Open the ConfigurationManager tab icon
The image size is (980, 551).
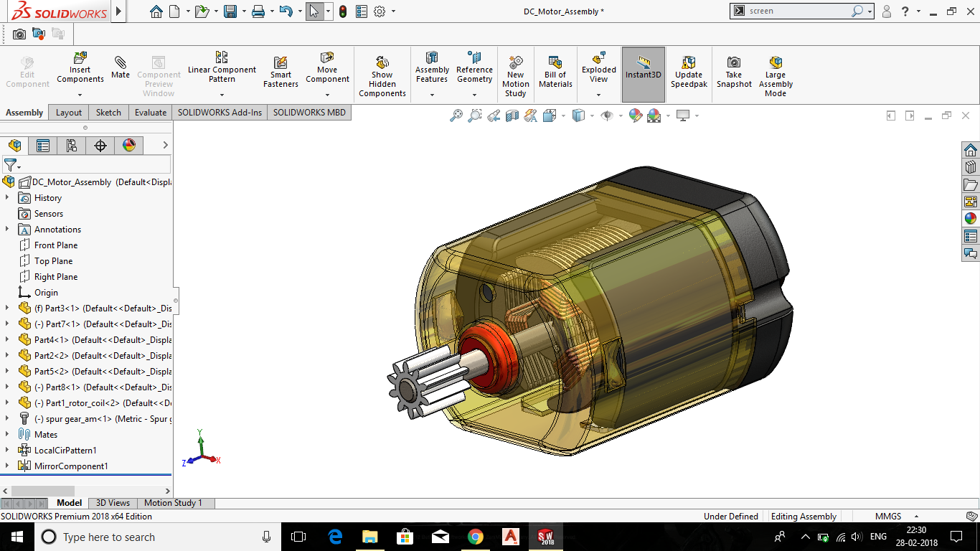click(72, 146)
